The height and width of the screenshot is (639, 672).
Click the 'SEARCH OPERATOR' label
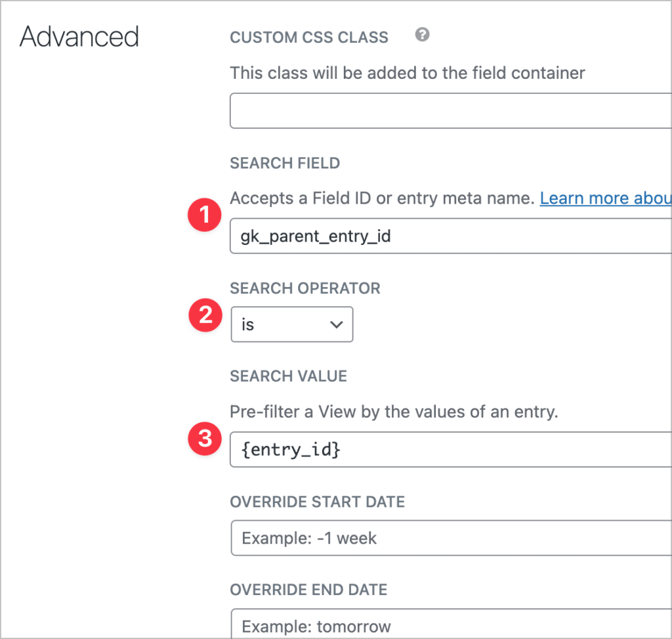pos(305,288)
